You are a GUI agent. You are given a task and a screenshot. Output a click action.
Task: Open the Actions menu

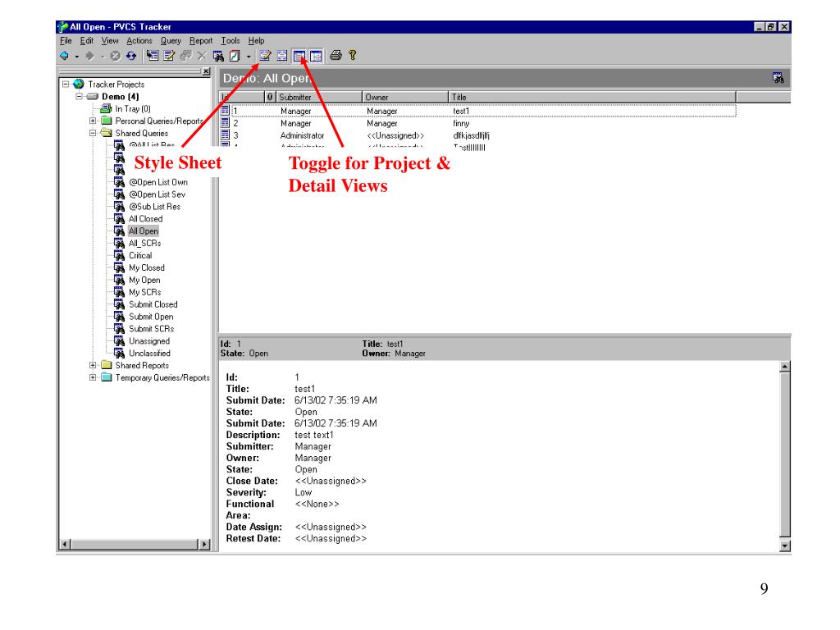139,41
